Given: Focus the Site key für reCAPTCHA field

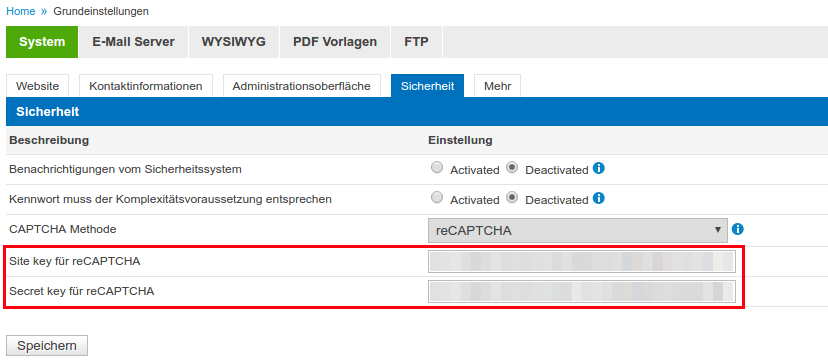Looking at the screenshot, I should point(581,262).
